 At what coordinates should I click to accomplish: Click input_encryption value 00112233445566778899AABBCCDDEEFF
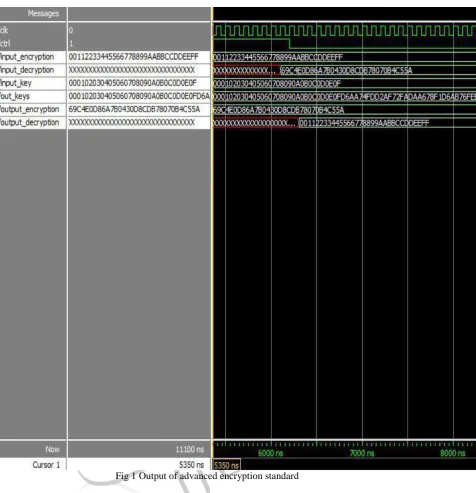(x=134, y=57)
